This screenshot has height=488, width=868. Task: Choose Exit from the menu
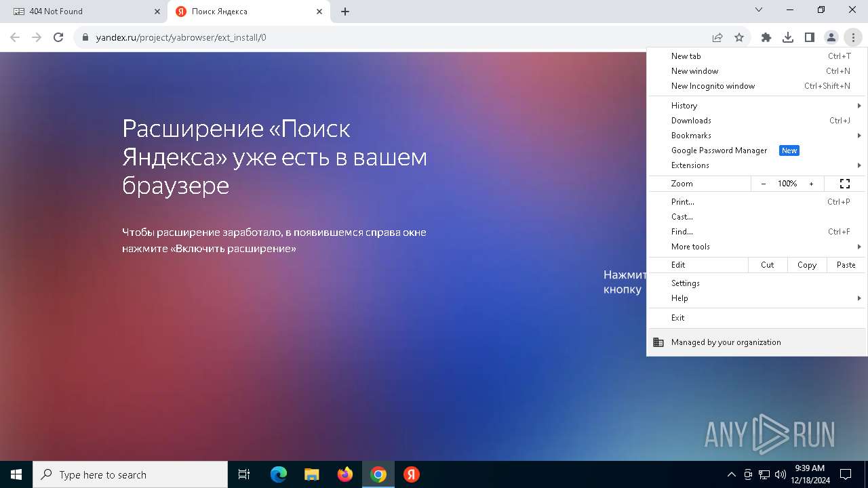coord(757,318)
